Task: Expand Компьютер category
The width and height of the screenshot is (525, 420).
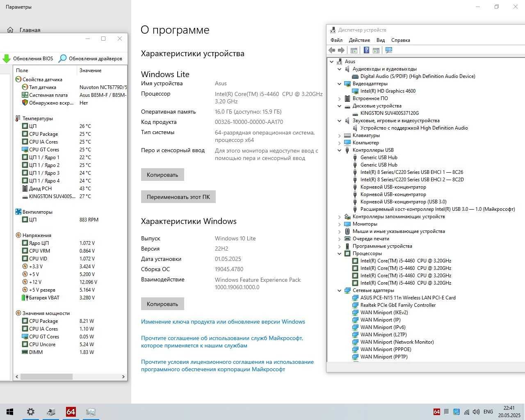Action: click(339, 143)
